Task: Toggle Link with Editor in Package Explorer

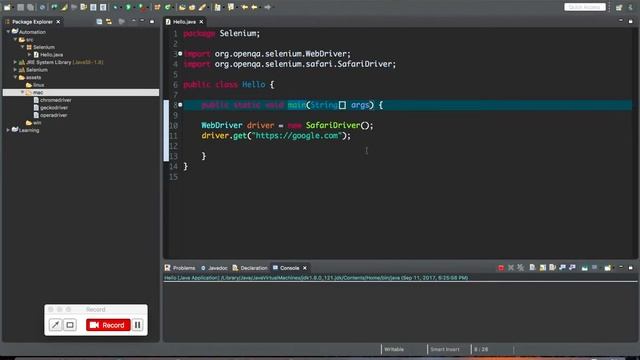Action: pos(109,21)
